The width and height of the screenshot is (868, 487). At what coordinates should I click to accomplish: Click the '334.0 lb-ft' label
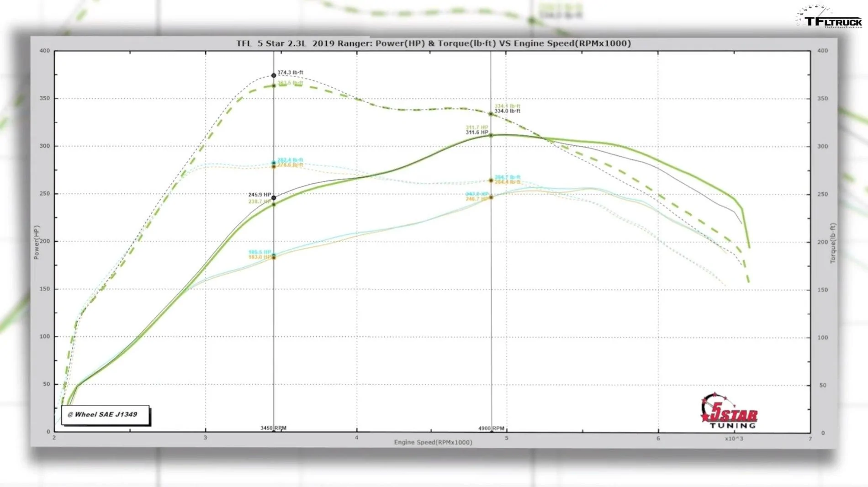(x=507, y=111)
